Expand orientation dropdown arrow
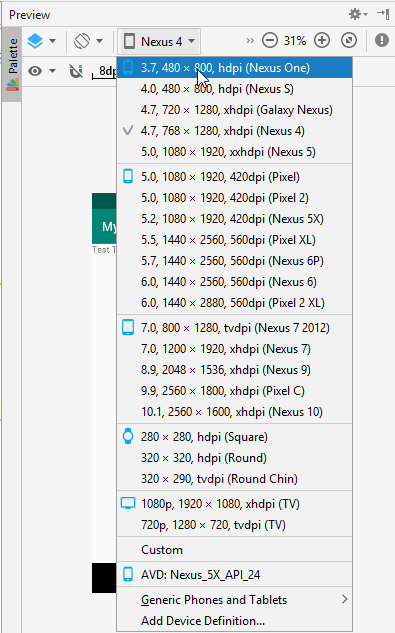The height and width of the screenshot is (633, 395). point(99,41)
